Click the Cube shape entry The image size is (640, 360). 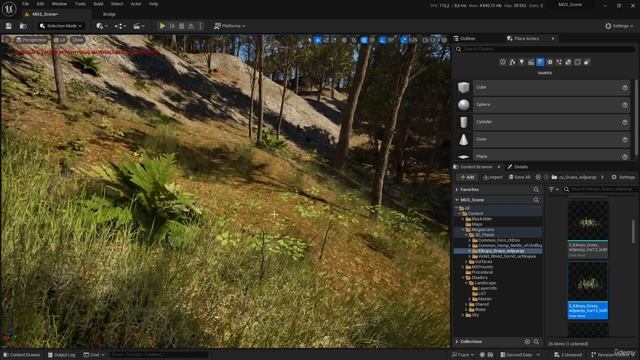[543, 87]
